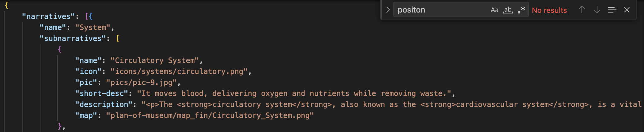Click the closing brace of the Circulatory object
This screenshot has height=132, width=644.
click(60, 126)
